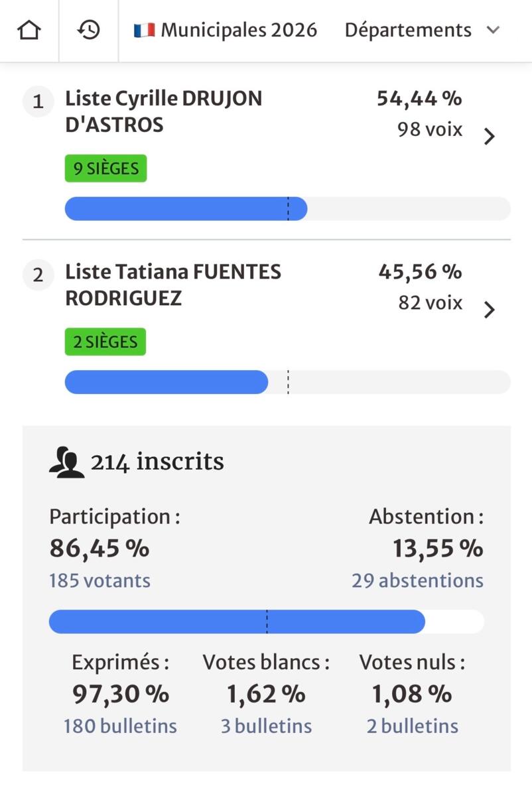The height and width of the screenshot is (796, 532).
Task: Click the 2 SIÈGES green badge
Action: (x=105, y=342)
